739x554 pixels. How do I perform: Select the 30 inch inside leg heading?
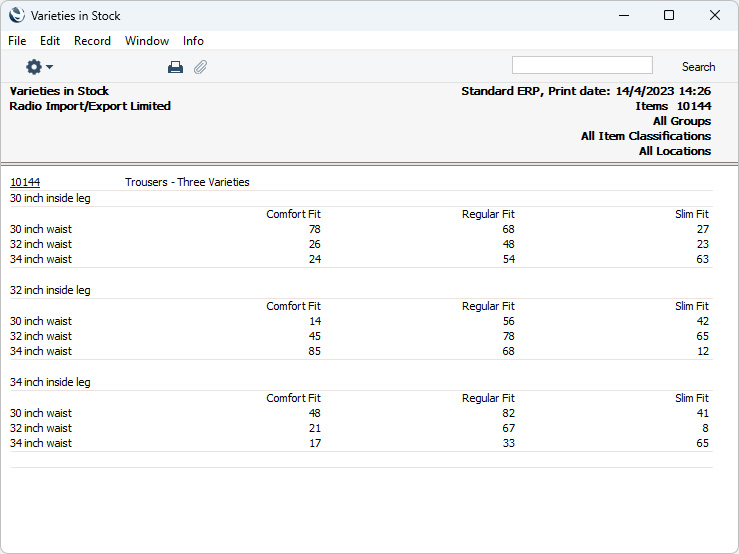(x=50, y=198)
